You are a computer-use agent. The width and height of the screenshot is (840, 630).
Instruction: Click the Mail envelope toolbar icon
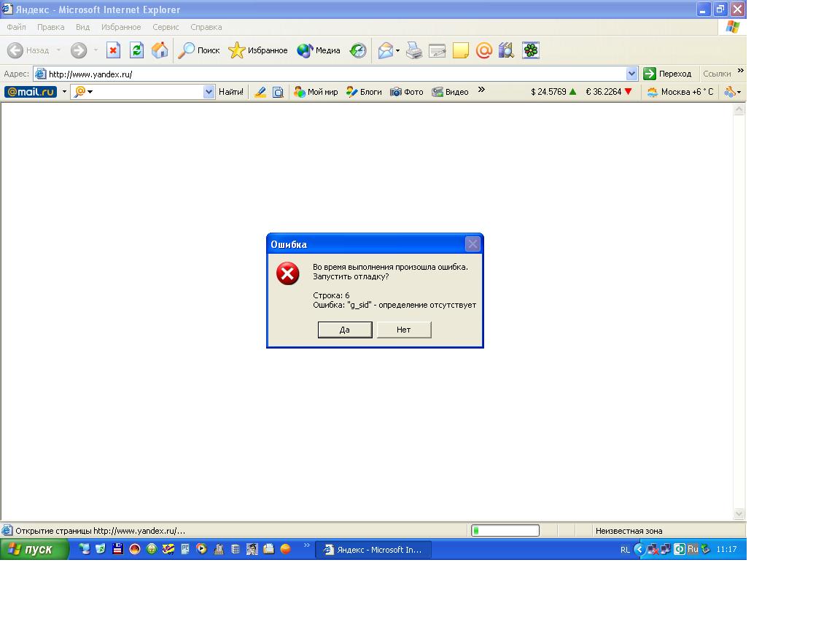pyautogui.click(x=385, y=50)
